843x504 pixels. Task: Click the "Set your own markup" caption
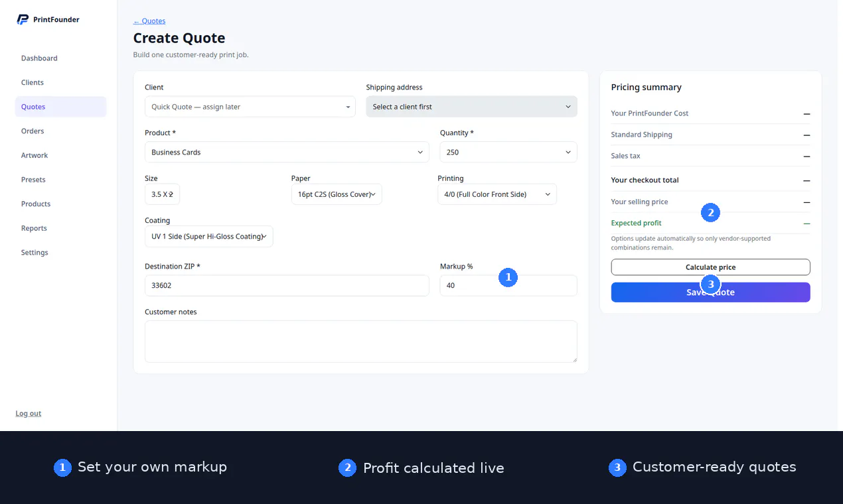pos(152,467)
